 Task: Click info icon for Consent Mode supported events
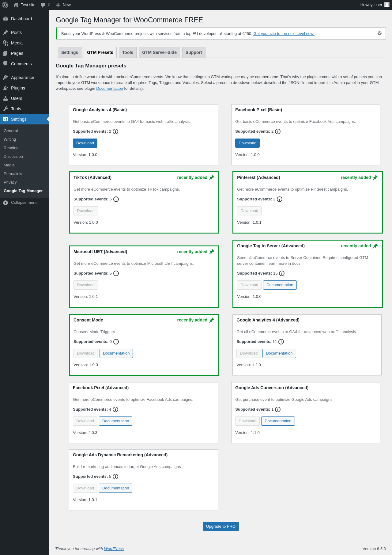116,342
